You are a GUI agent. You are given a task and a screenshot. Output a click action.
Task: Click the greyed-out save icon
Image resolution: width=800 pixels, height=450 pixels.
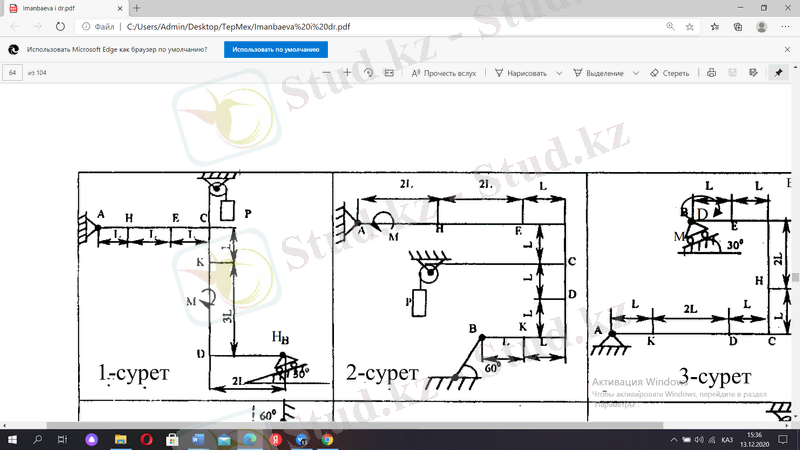click(x=733, y=73)
